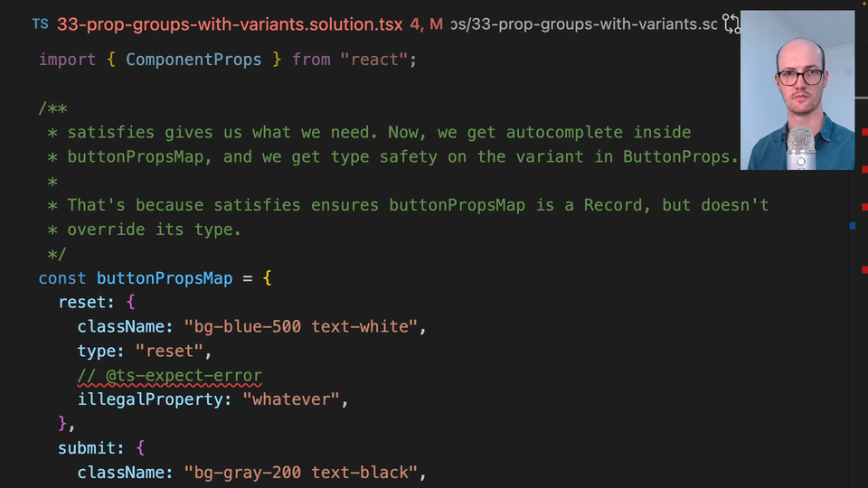
Task: Click the "bg-gray-200 text-black" class string
Action: [x=300, y=473]
